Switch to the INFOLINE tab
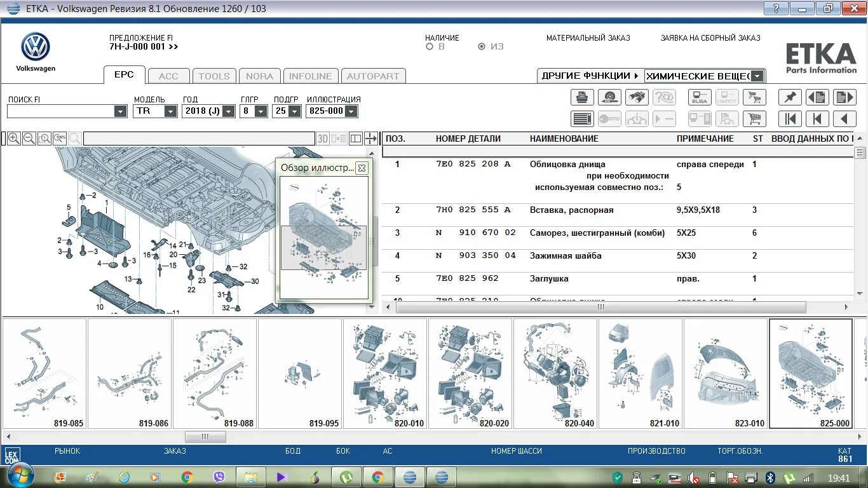 [x=310, y=76]
